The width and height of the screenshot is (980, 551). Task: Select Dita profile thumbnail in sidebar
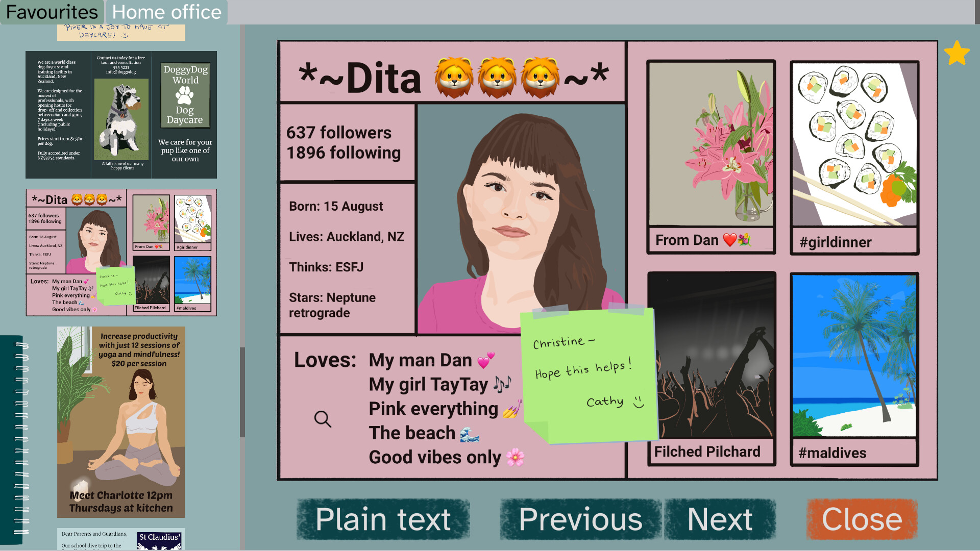tap(121, 253)
